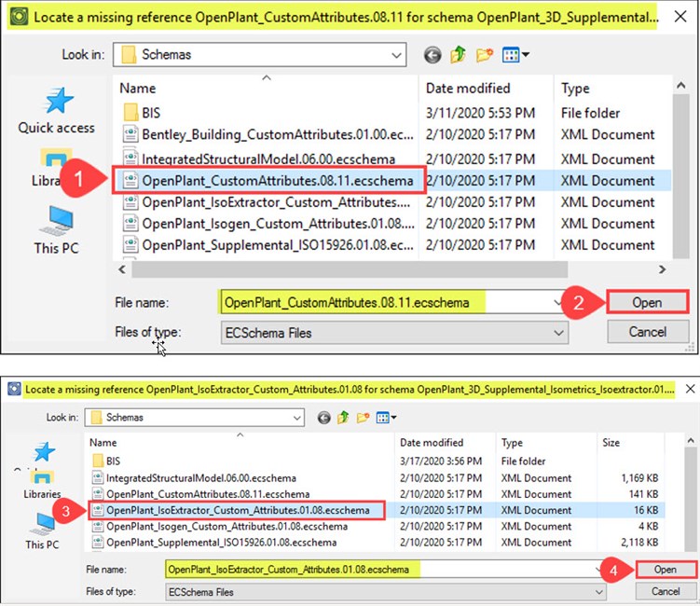Close the top Locate reference dialog
The image size is (700, 606).
679,17
